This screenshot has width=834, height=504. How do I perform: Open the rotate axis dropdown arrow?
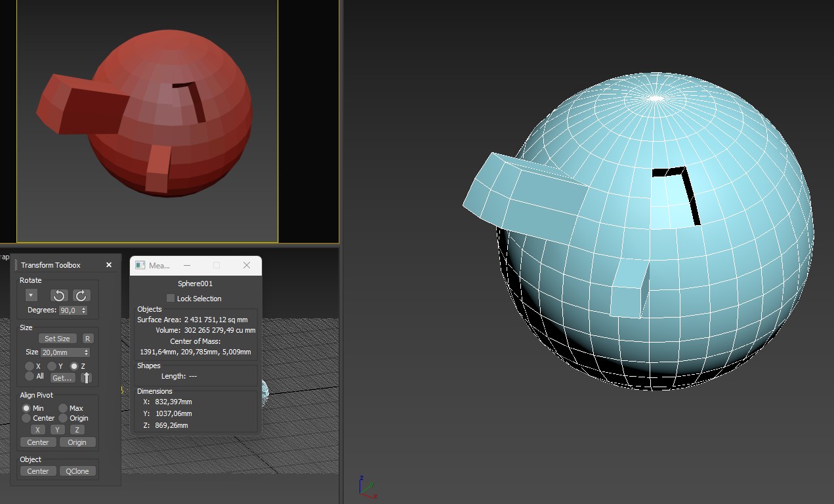[31, 295]
